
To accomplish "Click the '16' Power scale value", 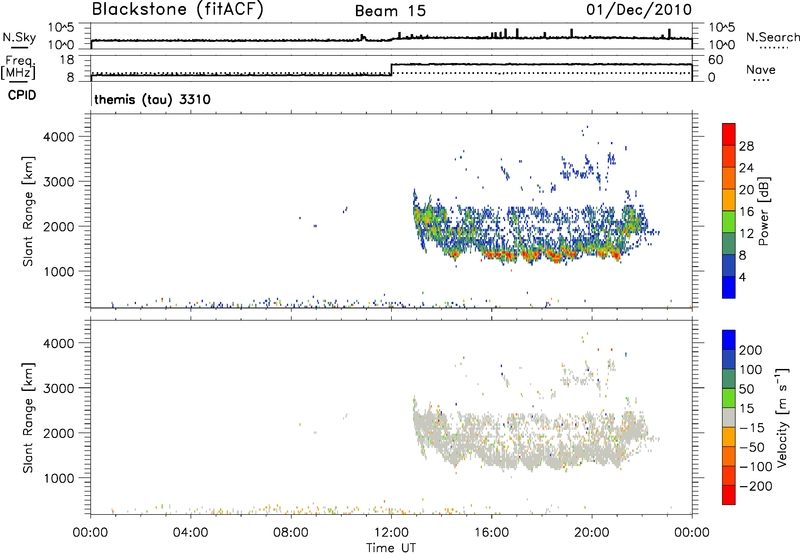I will click(x=746, y=212).
